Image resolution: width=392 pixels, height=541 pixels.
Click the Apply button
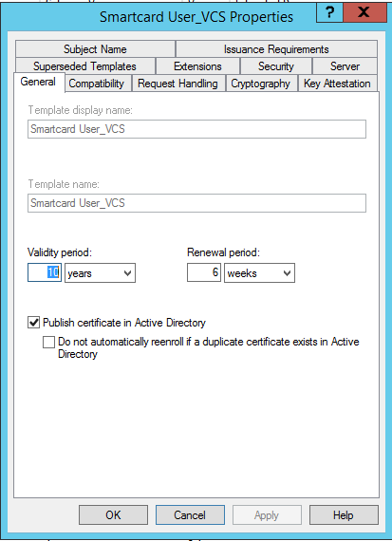click(267, 515)
